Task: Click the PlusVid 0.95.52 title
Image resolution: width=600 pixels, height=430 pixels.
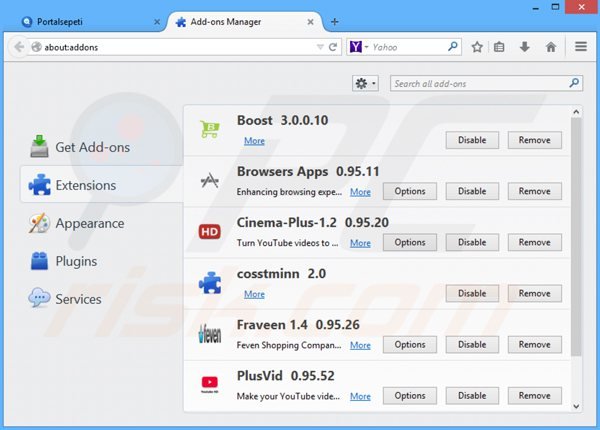Action: pyautogui.click(x=285, y=376)
